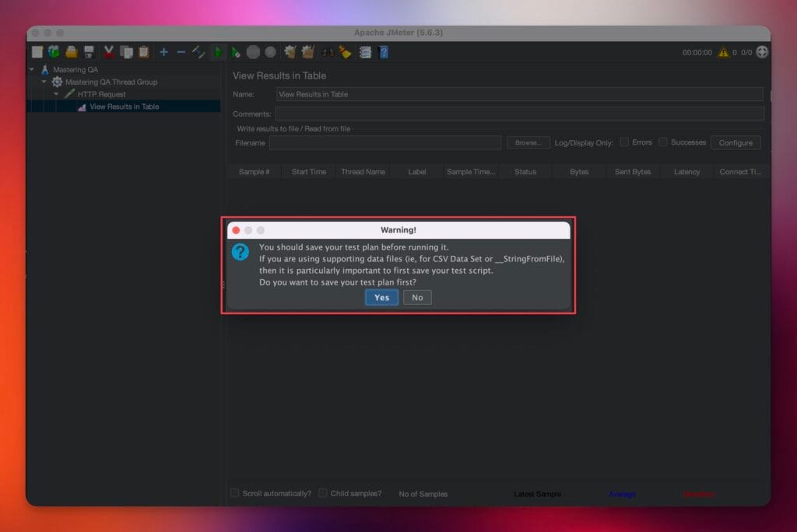Enable the Child samples? checkbox
797x532 pixels.
pyautogui.click(x=323, y=493)
